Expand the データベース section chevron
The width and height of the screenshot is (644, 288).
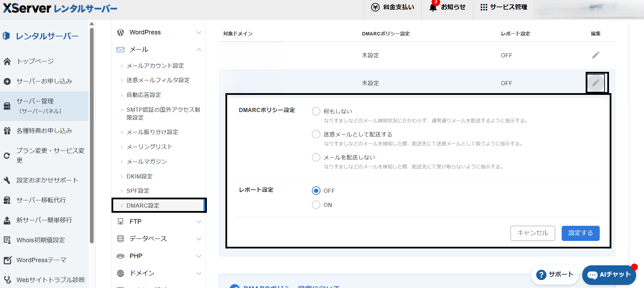click(199, 239)
